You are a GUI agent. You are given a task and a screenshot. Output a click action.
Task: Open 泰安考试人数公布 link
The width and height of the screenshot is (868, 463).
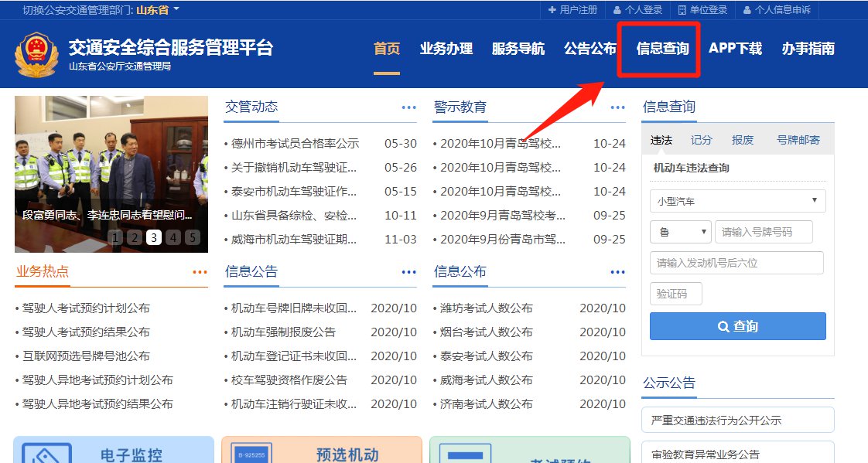[486, 356]
